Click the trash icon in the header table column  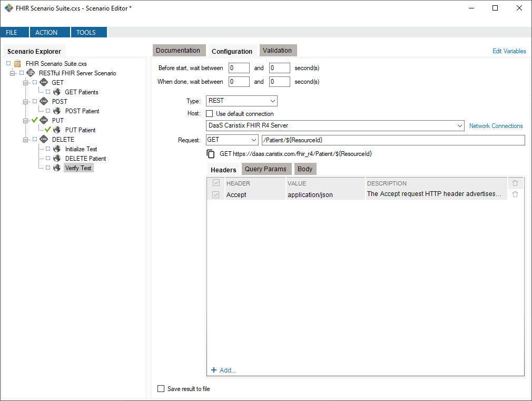515,183
